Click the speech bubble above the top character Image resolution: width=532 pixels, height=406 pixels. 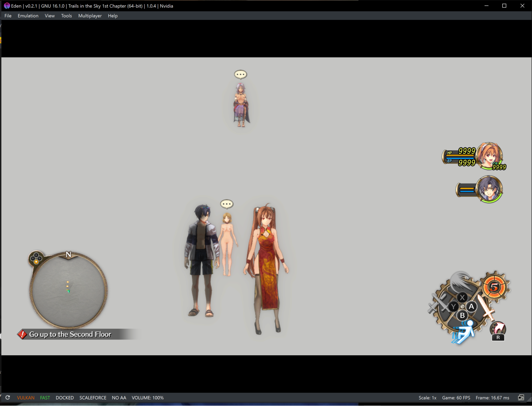240,75
